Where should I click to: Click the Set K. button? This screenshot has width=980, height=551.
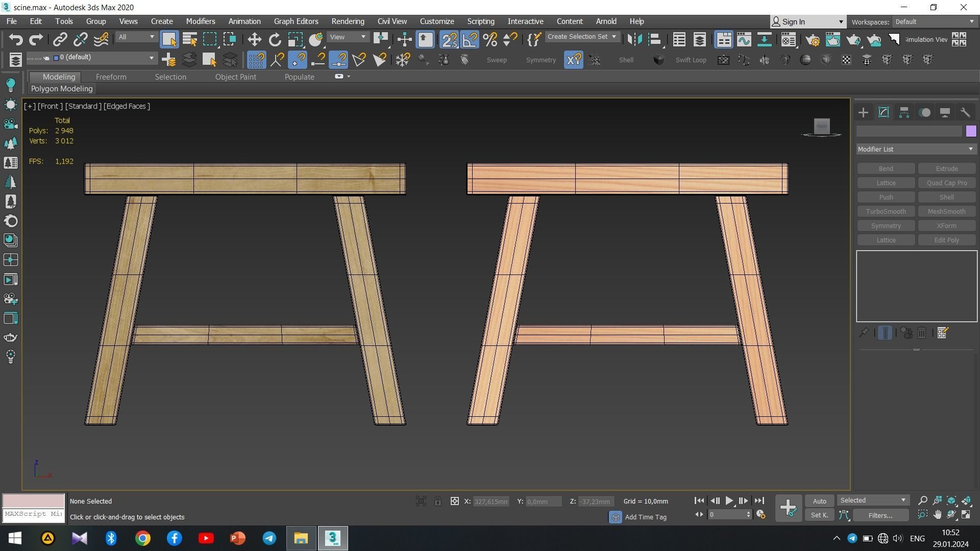pyautogui.click(x=819, y=515)
